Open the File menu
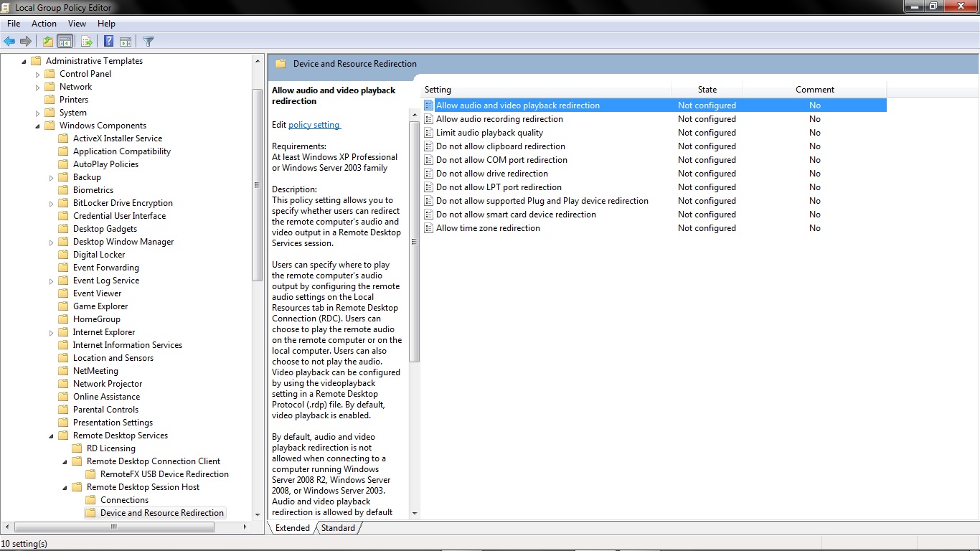The image size is (980, 551). coord(14,24)
